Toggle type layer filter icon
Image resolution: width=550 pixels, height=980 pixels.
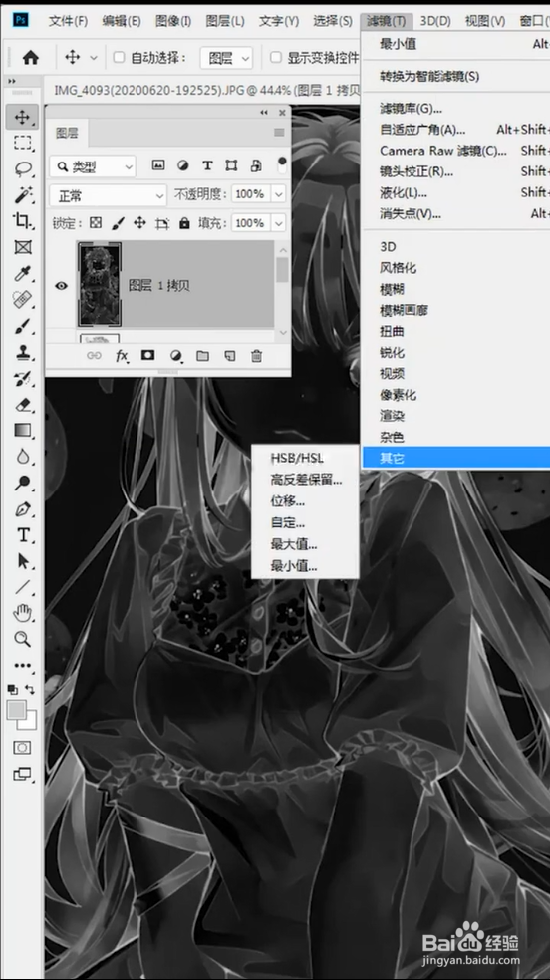click(x=207, y=165)
